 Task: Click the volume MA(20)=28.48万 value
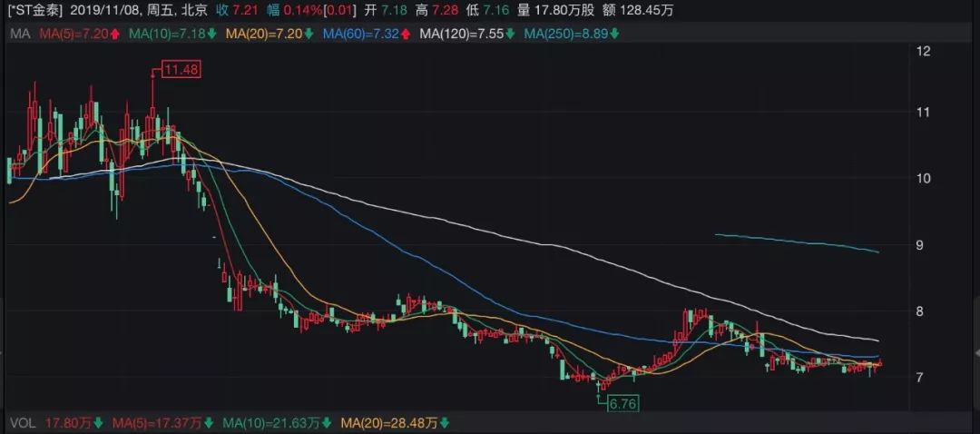(388, 423)
